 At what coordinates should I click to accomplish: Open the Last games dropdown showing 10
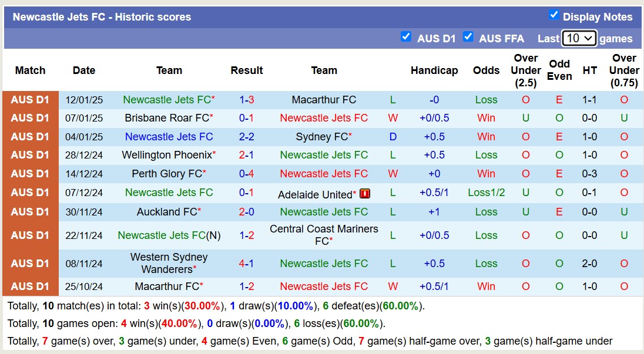[x=579, y=38]
